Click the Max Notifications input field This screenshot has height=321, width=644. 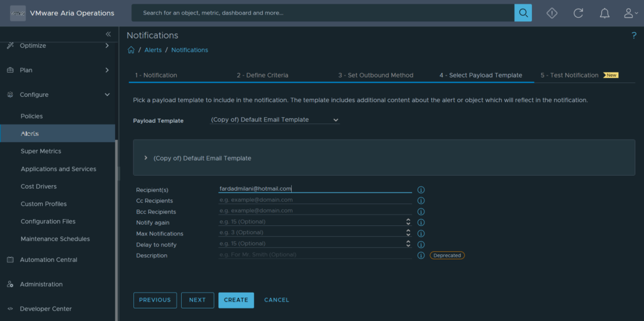[311, 232]
